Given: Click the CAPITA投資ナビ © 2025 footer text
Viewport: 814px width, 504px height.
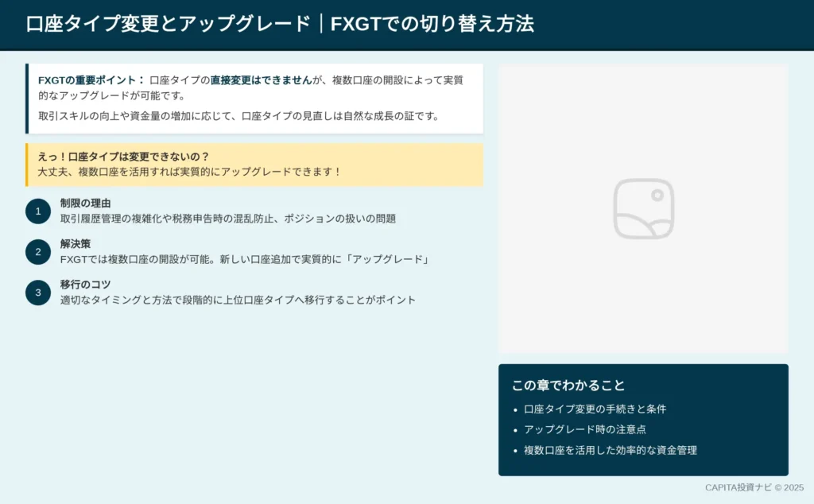Looking at the screenshot, I should pos(754,488).
